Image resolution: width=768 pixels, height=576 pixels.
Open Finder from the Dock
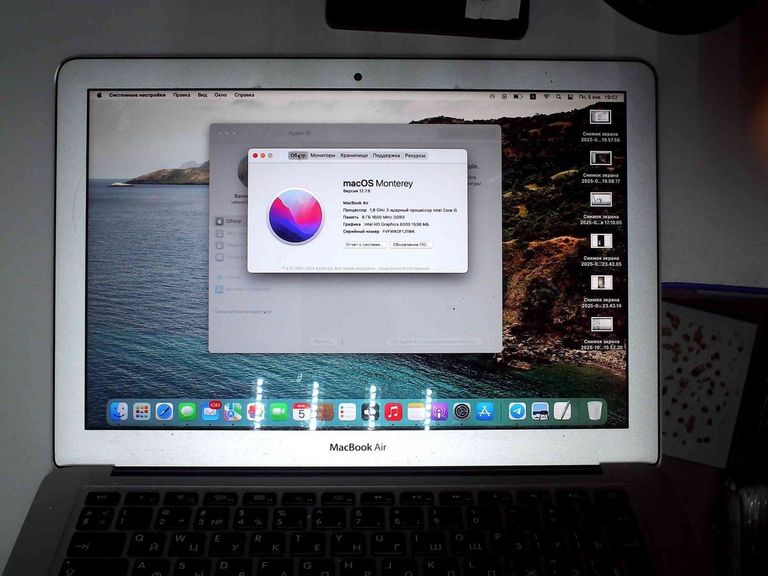click(x=119, y=411)
